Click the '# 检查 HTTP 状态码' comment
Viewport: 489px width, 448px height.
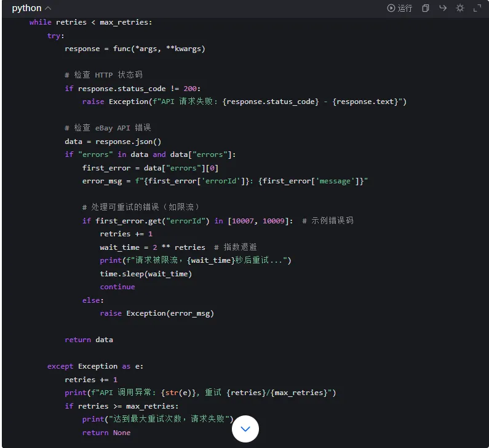coord(104,75)
